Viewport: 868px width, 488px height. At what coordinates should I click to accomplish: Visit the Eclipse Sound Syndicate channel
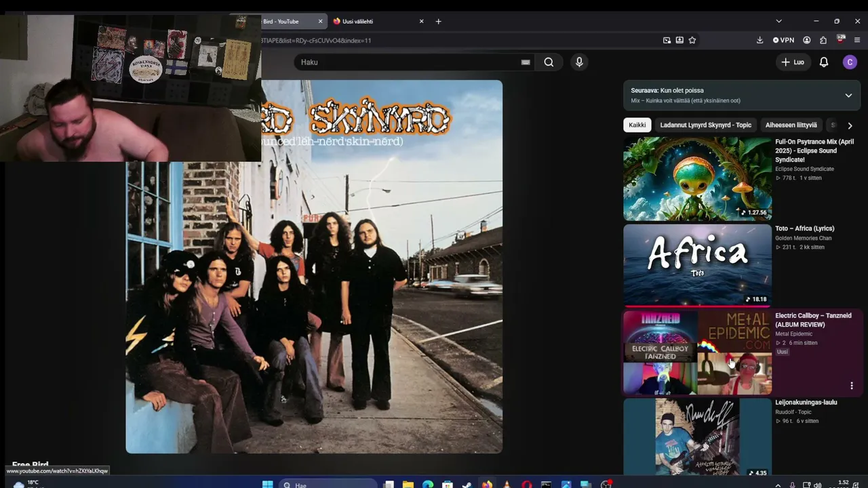click(x=805, y=169)
